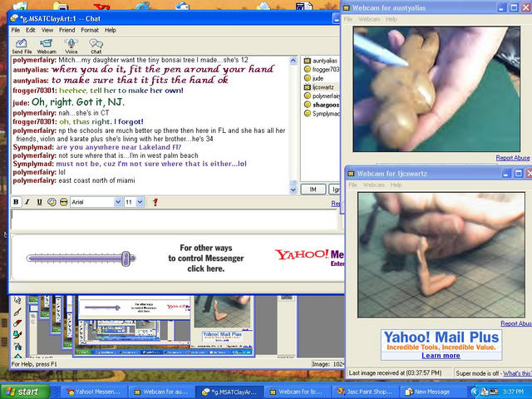
Task: Open File menu in the ljcswartz webcam window
Action: (x=352, y=185)
